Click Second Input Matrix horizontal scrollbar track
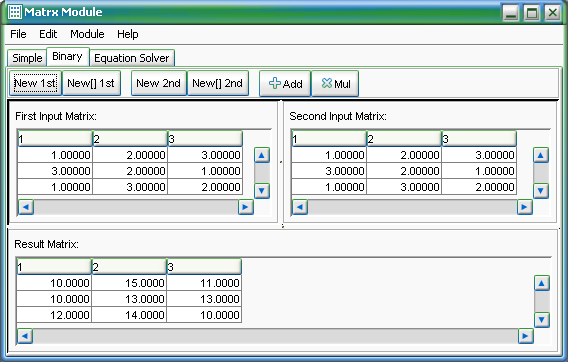The width and height of the screenshot is (568, 362). pyautogui.click(x=412, y=207)
